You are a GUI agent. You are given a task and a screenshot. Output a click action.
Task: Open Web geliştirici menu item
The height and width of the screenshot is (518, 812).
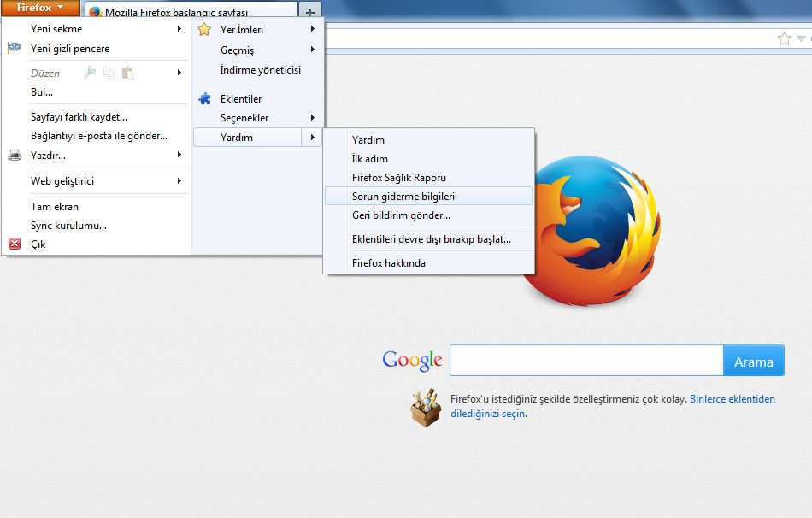coord(96,180)
